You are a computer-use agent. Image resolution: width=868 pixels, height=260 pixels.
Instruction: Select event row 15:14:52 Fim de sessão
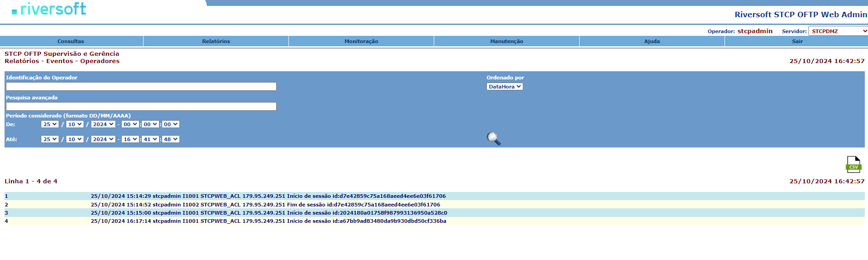click(434, 205)
